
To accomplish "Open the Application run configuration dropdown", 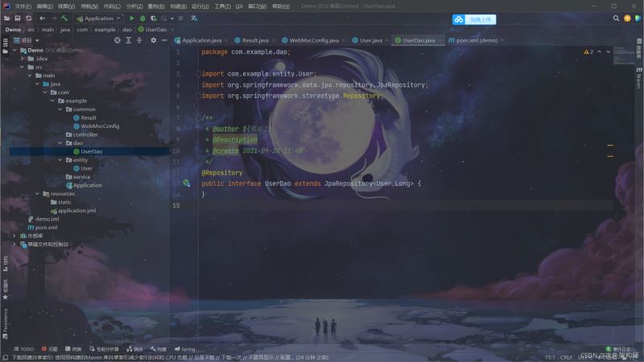I will click(x=98, y=19).
